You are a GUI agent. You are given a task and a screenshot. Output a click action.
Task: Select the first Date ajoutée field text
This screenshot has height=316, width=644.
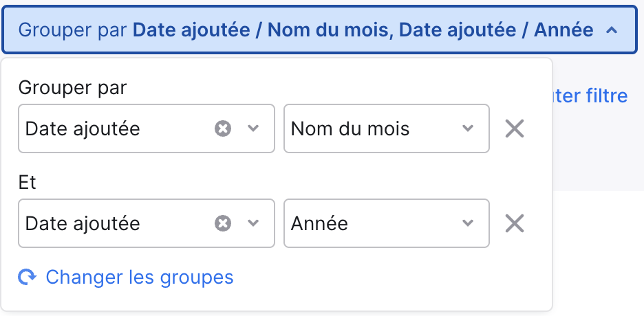click(x=83, y=129)
